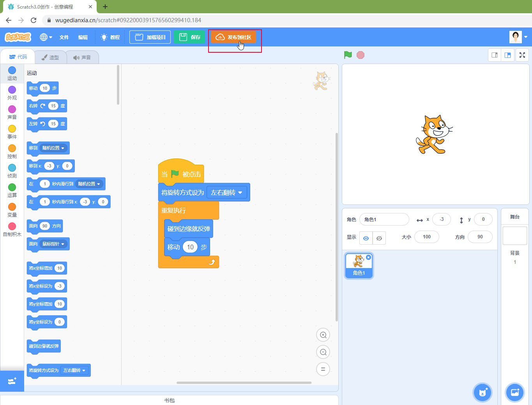
Task: Select the 运算 block category
Action: point(12,190)
